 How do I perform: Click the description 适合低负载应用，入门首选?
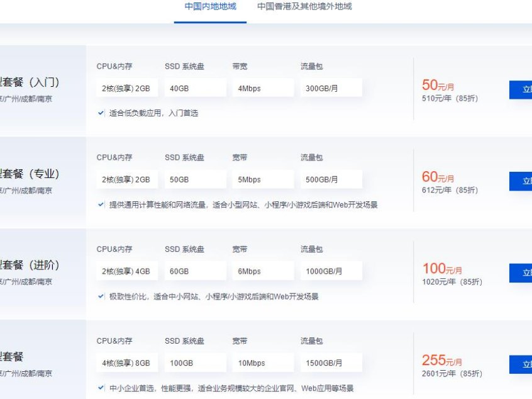(x=153, y=113)
